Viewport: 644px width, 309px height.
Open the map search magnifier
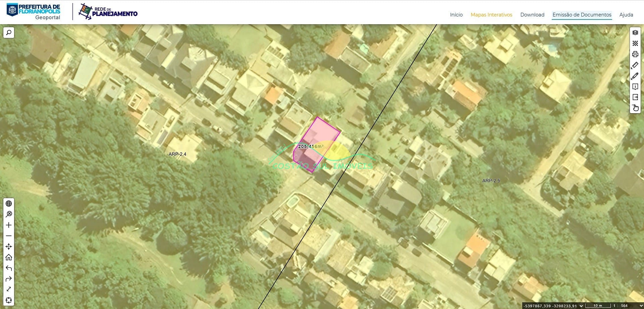(9, 33)
